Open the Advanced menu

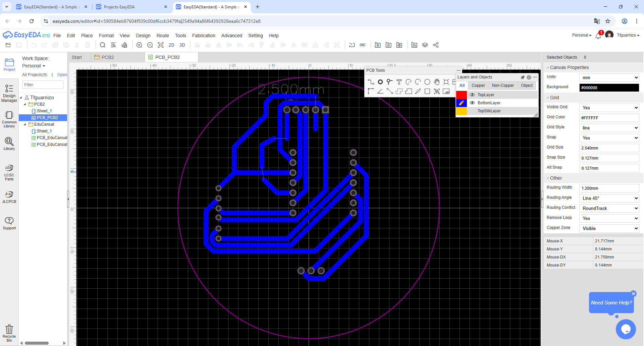(231, 36)
